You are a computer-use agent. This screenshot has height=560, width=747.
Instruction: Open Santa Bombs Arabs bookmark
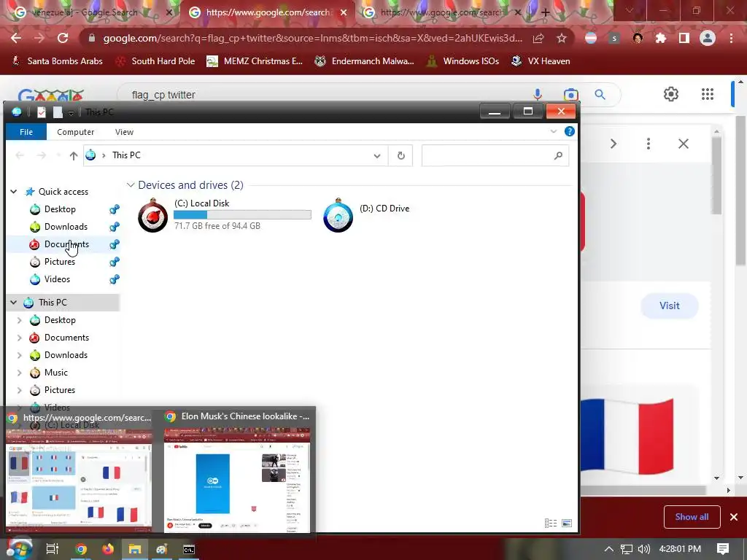pyautogui.click(x=57, y=61)
